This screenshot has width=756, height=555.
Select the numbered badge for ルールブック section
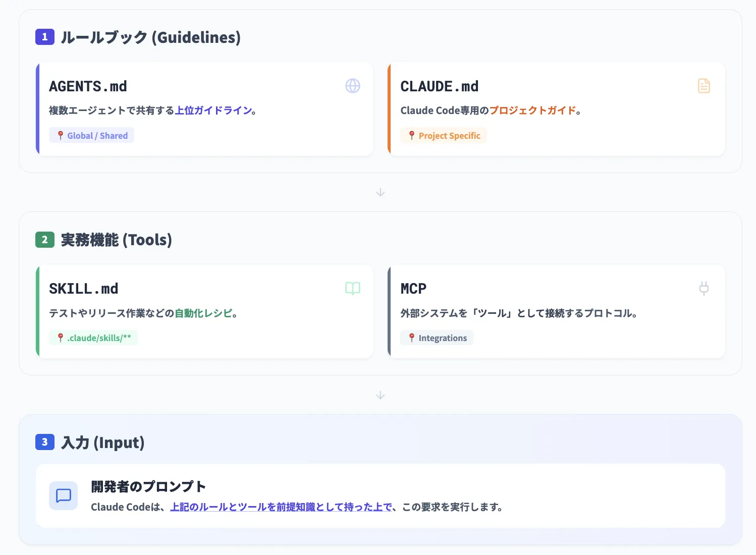(x=44, y=37)
